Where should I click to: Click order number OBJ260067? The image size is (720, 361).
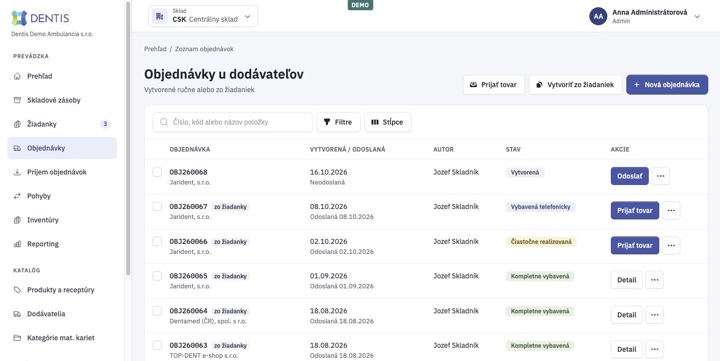188,206
